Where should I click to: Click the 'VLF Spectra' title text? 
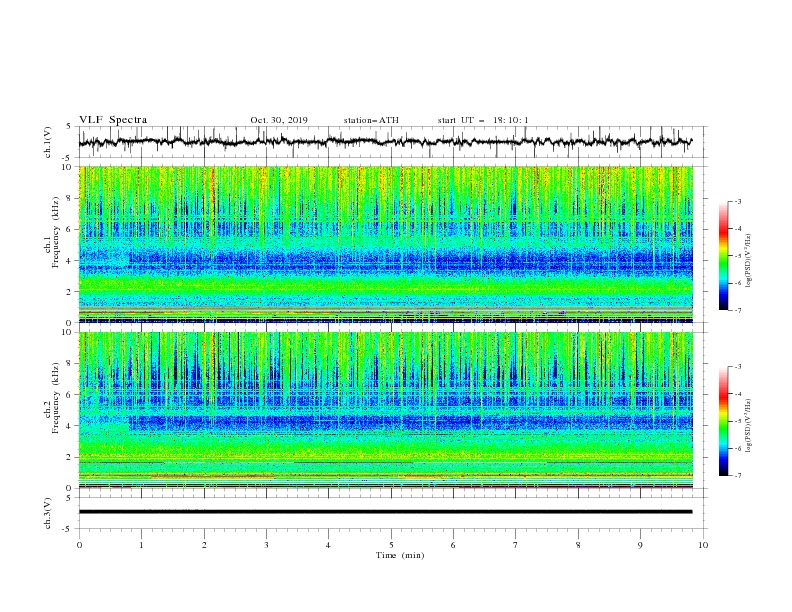113,120
